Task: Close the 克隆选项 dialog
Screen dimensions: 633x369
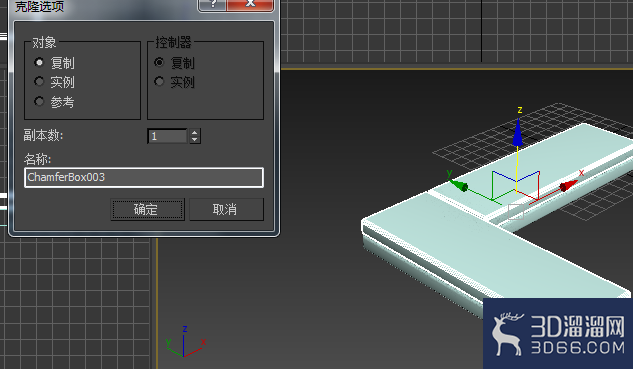Action: click(x=250, y=4)
